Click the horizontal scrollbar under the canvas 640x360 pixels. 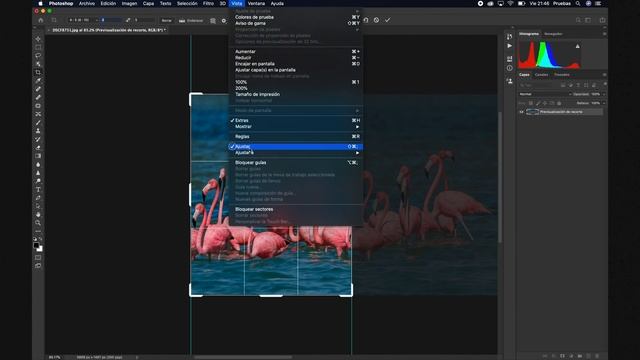tap(243, 357)
